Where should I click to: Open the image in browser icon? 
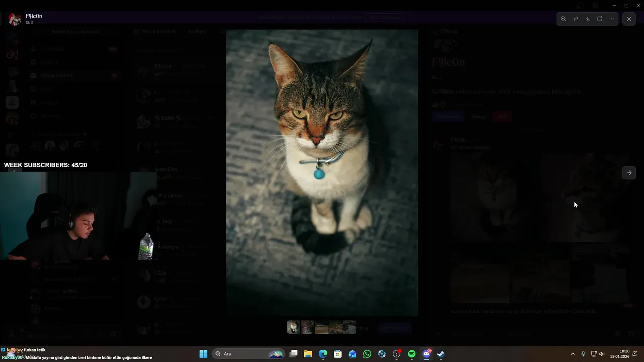[600, 19]
